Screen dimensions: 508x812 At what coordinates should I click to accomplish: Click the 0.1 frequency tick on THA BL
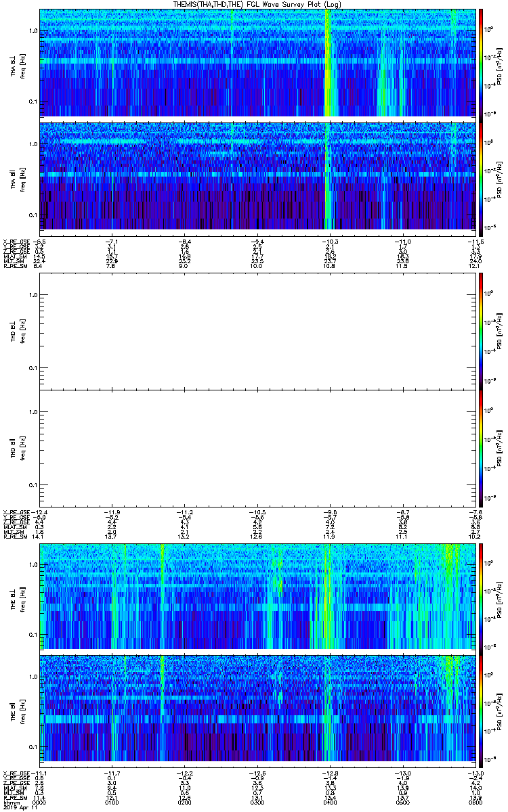coord(33,102)
